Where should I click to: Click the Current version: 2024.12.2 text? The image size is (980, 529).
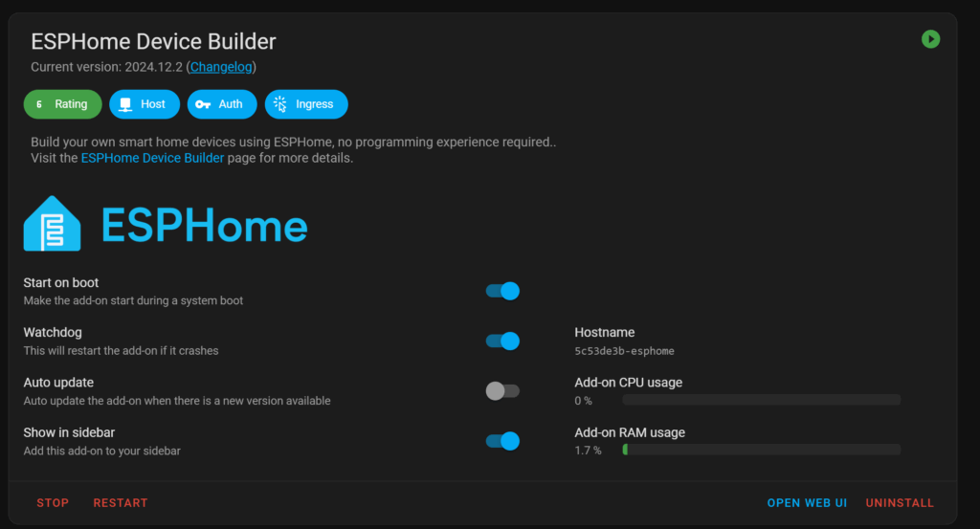tap(107, 67)
